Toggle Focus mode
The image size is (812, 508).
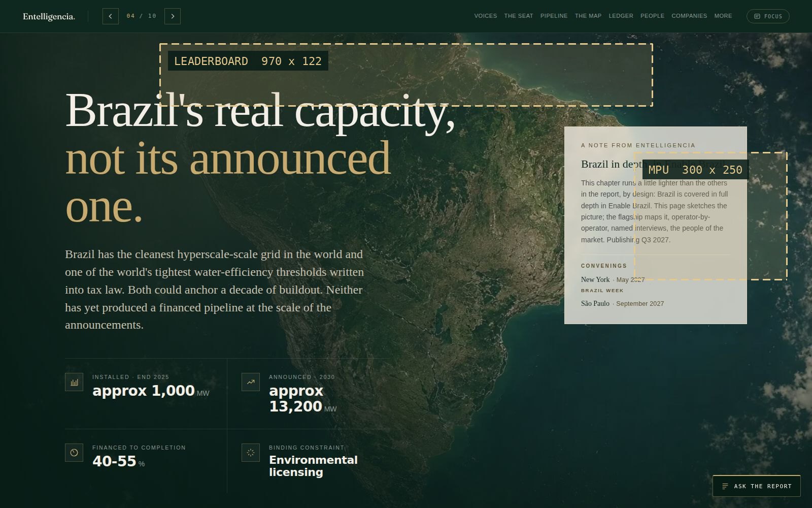(x=768, y=16)
